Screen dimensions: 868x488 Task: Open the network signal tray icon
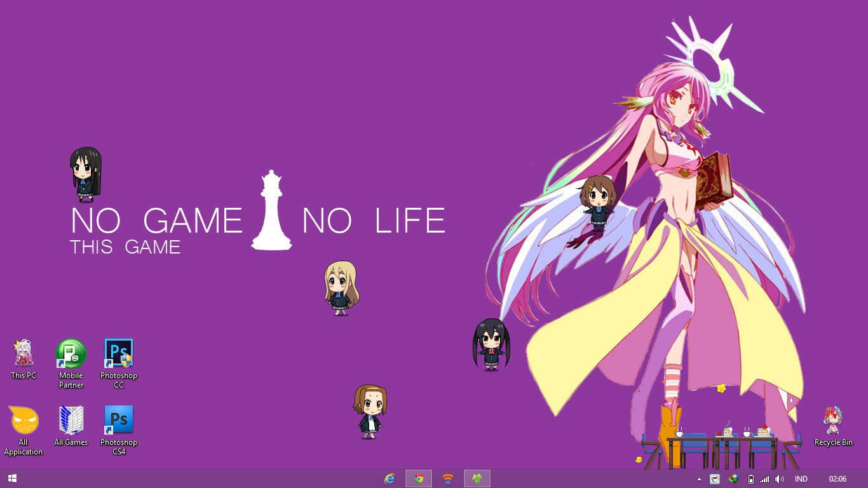tap(764, 479)
